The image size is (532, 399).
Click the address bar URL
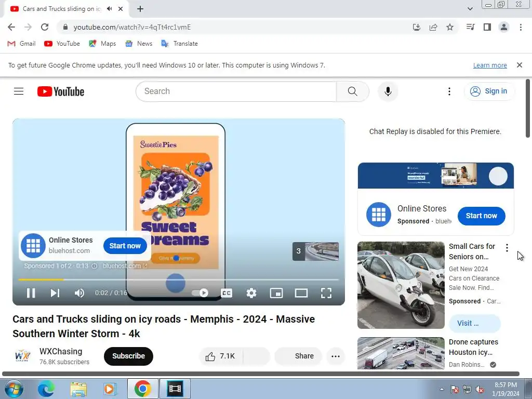(x=132, y=27)
